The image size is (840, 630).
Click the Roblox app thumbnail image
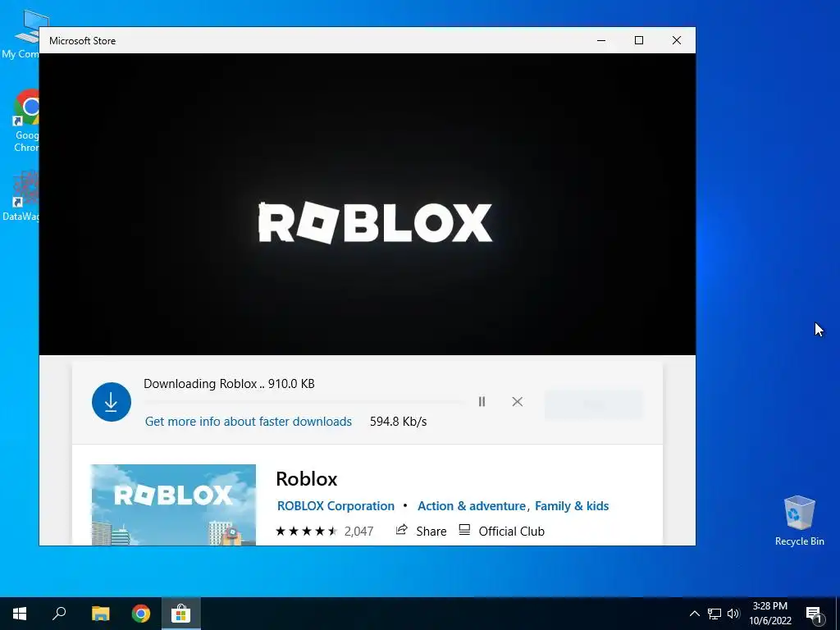click(174, 504)
